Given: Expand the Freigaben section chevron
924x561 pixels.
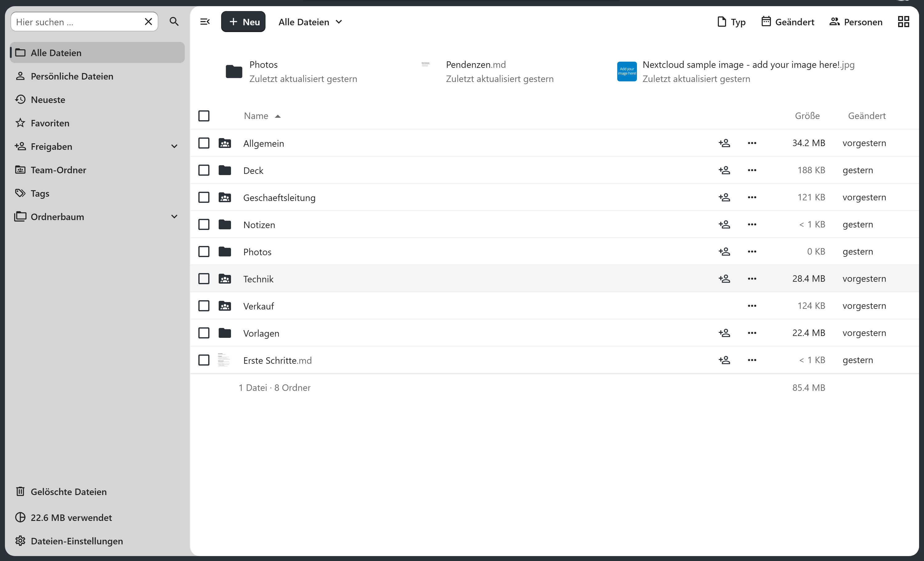Looking at the screenshot, I should (174, 146).
